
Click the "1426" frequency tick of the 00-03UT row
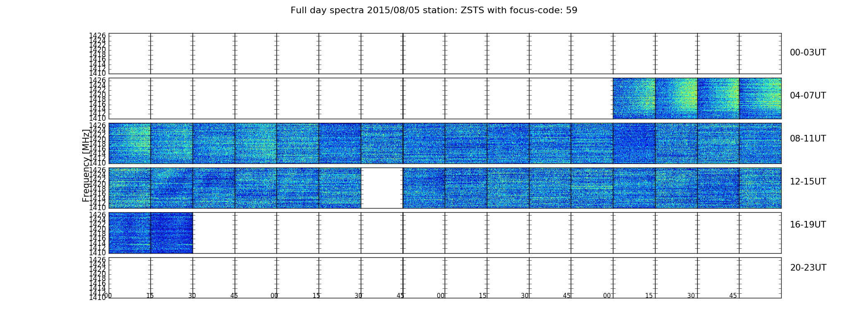click(98, 36)
